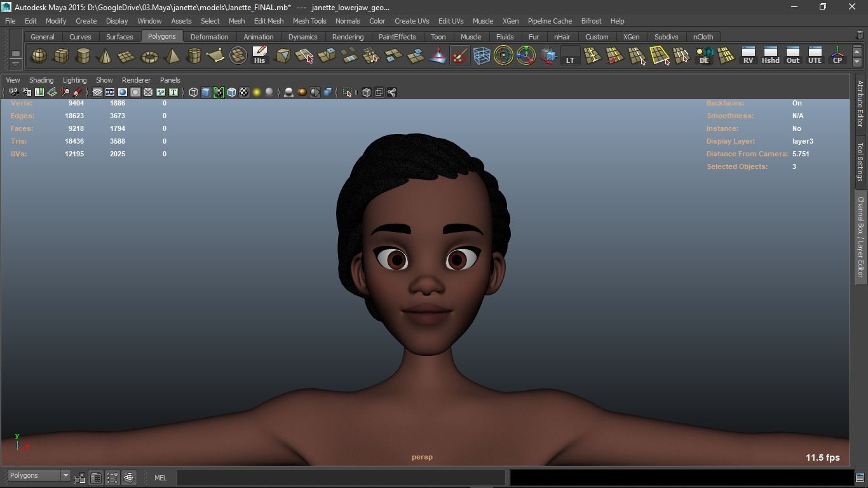The width and height of the screenshot is (868, 488).
Task: Toggle the film gate display
Action: (110, 92)
